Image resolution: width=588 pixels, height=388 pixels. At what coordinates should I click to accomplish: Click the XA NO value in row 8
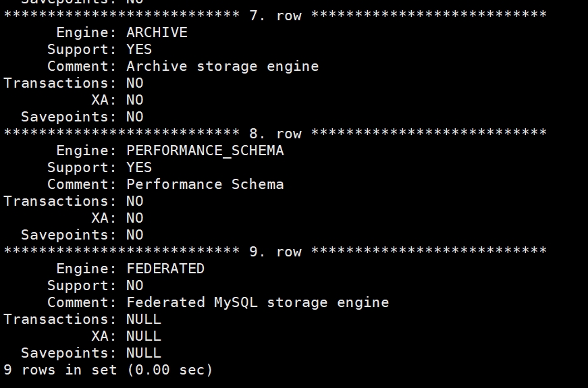tap(135, 218)
